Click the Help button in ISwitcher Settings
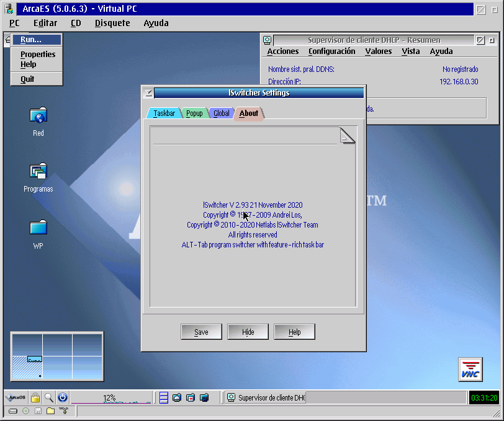Image resolution: width=504 pixels, height=421 pixels. [x=294, y=332]
